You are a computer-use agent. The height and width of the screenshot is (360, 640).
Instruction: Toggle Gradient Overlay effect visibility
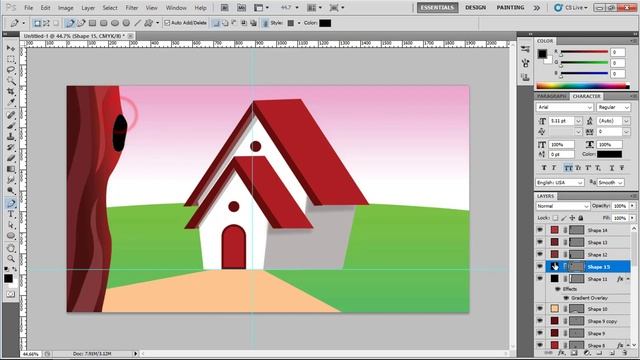coord(566,298)
